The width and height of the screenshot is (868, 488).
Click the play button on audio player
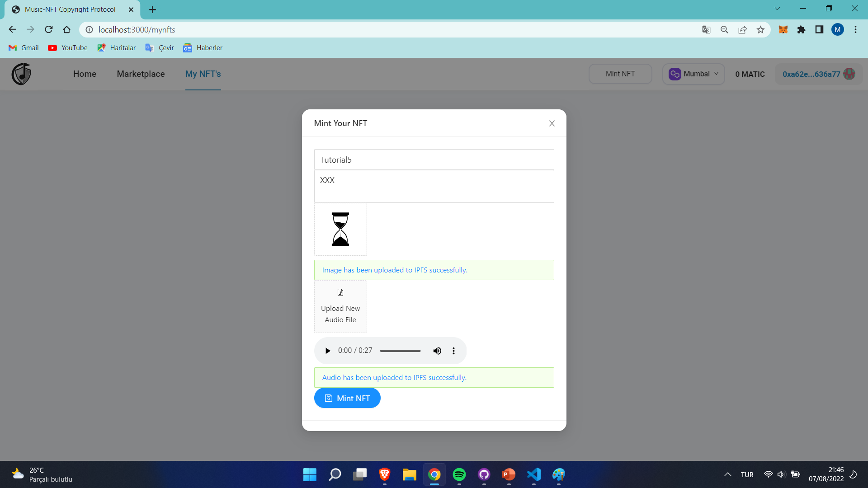point(327,350)
